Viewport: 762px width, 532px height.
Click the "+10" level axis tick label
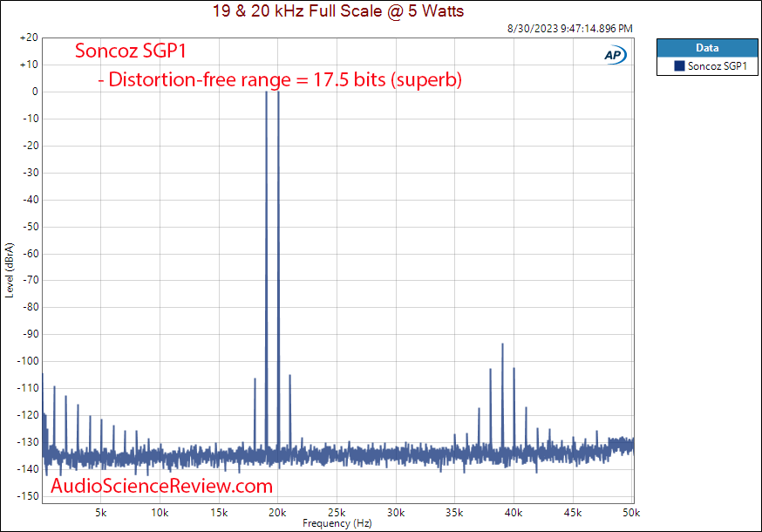(x=29, y=65)
